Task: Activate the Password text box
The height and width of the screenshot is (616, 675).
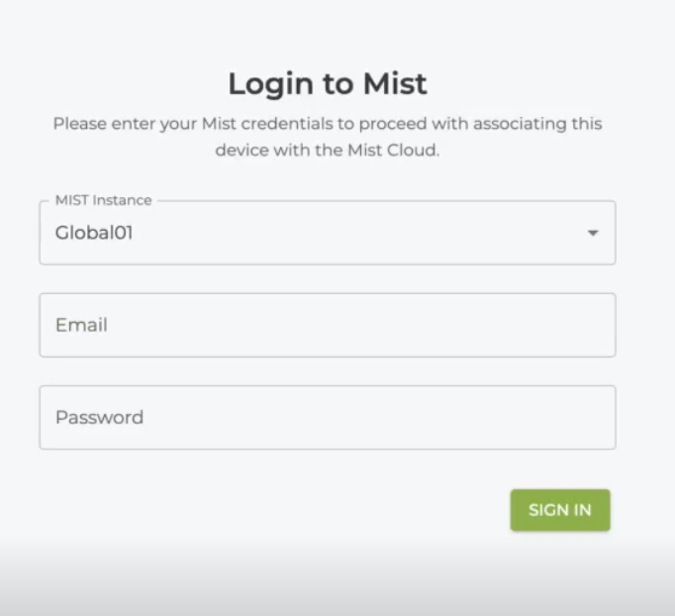Action: pyautogui.click(x=327, y=417)
